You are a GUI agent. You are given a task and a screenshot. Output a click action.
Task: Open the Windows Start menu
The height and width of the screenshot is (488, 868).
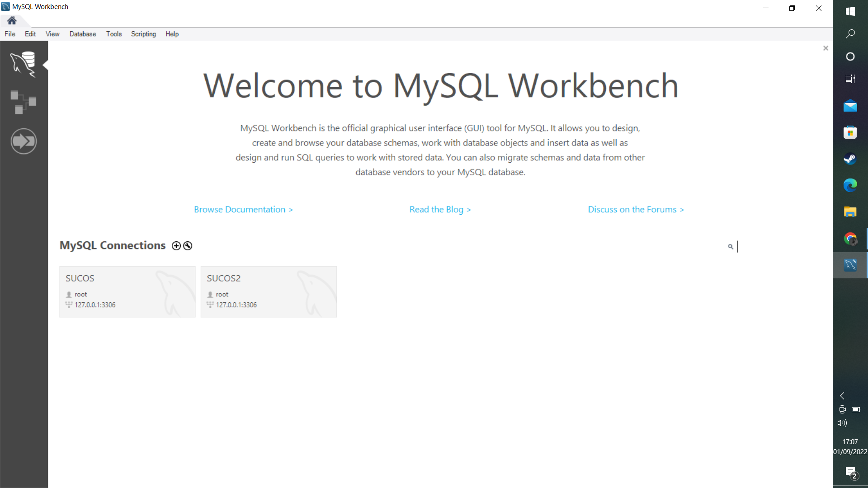tap(850, 11)
